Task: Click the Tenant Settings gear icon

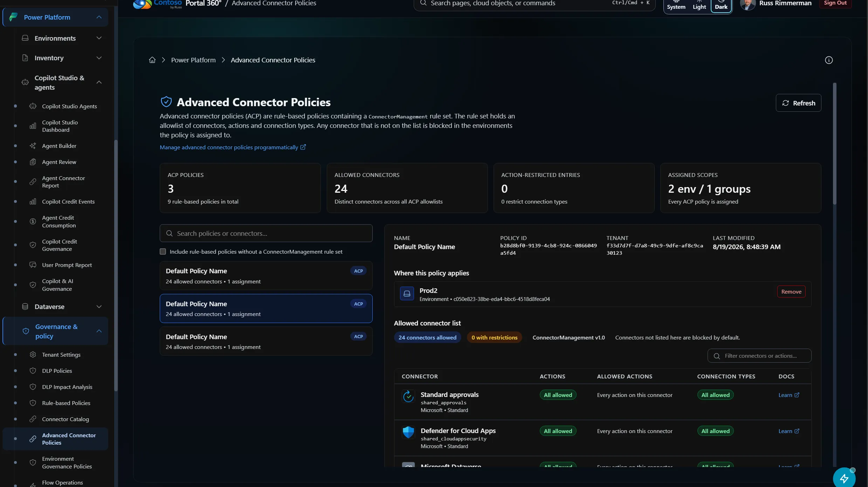Action: pos(33,355)
